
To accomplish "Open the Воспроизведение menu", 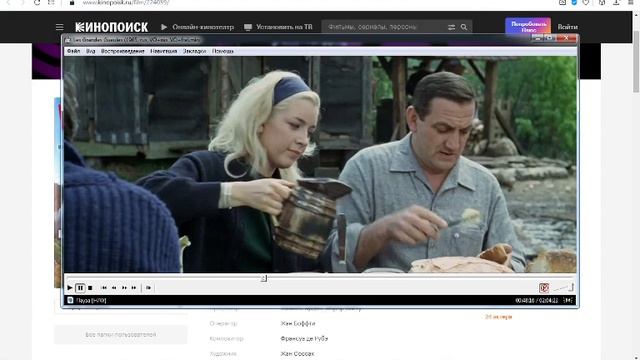I will tap(123, 51).
